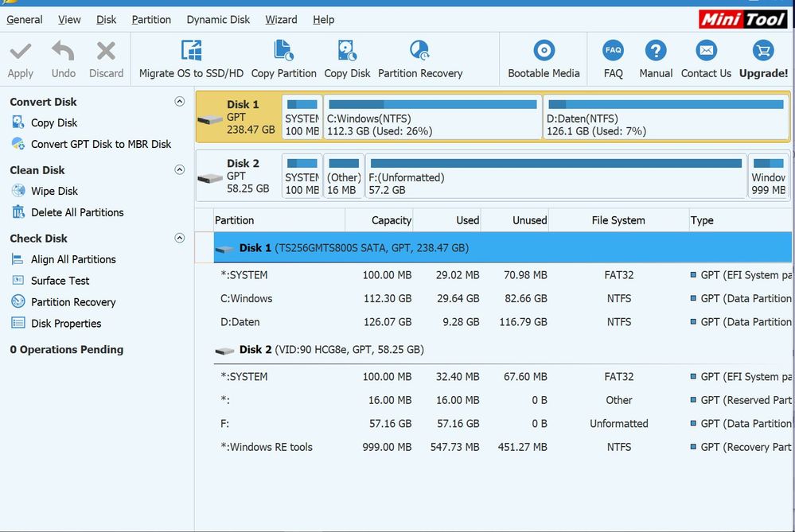Run Surface Test from sidebar

point(60,281)
